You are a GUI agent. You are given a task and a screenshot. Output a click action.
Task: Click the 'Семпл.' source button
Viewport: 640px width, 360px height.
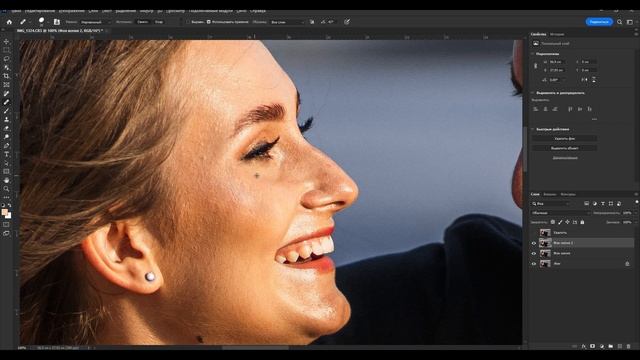pos(143,22)
